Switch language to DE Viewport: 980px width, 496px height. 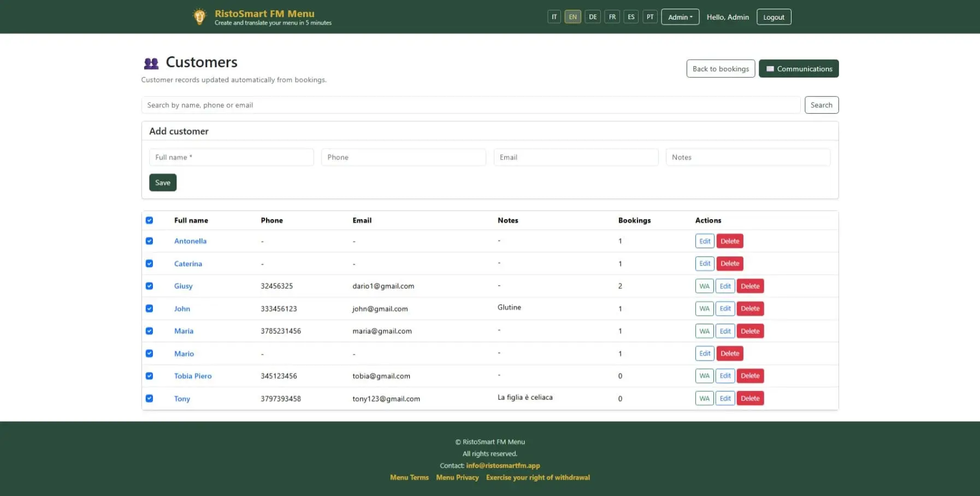pos(593,17)
